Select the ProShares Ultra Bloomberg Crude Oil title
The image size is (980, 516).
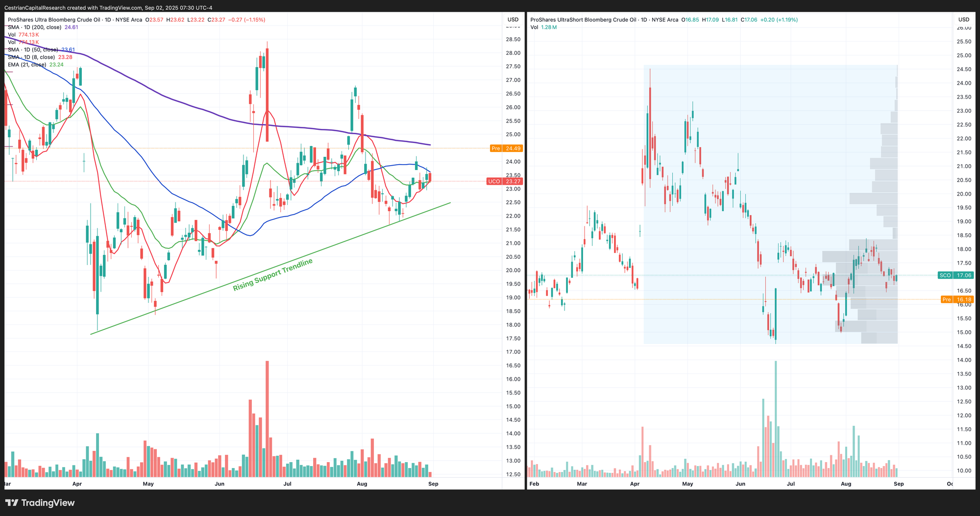(x=54, y=20)
